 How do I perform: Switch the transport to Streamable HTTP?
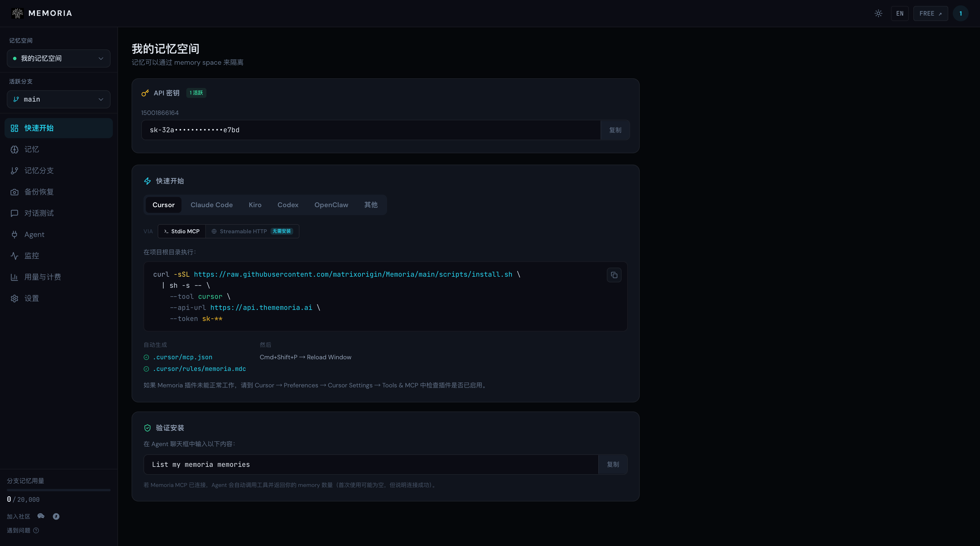(252, 231)
